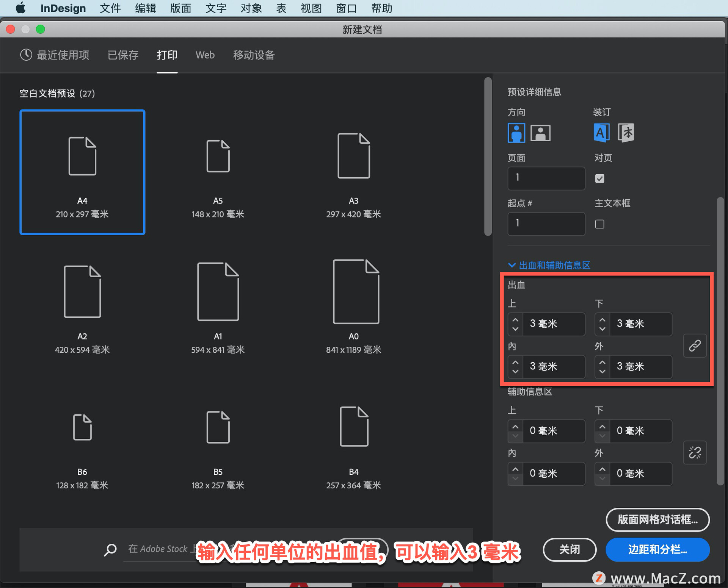Switch to the 打印 tab

[x=167, y=55]
